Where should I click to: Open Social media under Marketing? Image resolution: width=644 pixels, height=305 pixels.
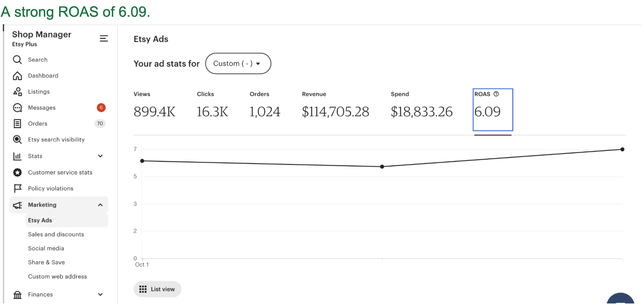pos(46,248)
